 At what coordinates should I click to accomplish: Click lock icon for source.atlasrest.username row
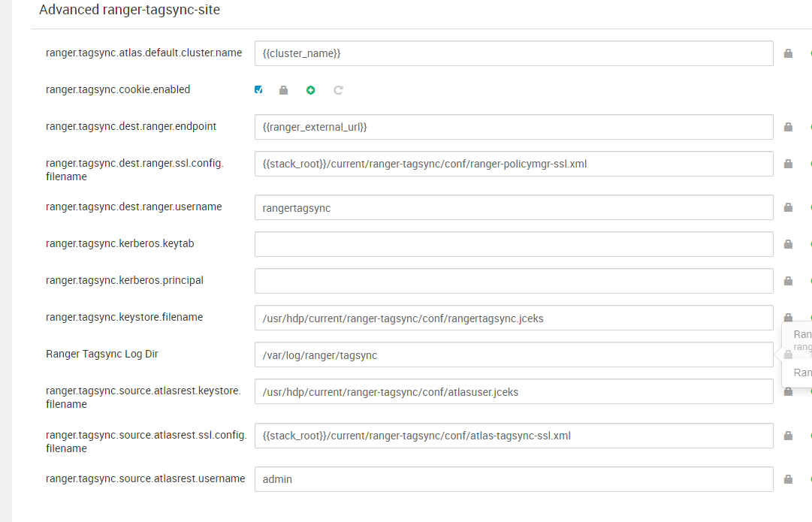(788, 479)
